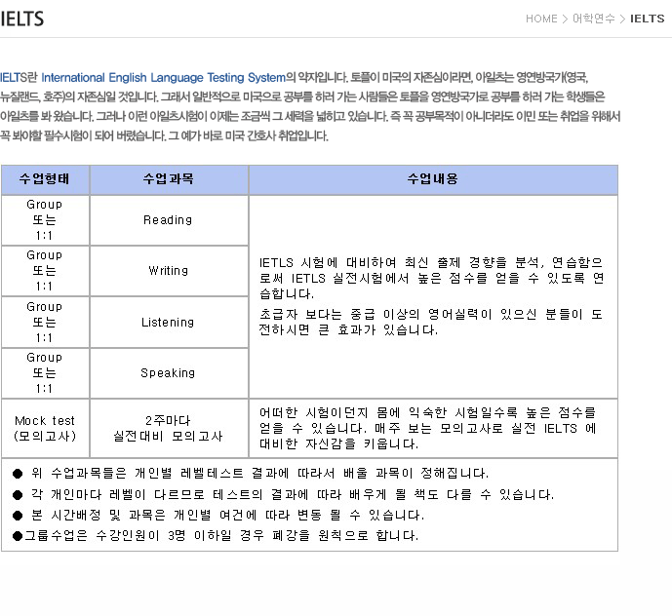Click the Mock test (모의고사) cell

(45, 428)
